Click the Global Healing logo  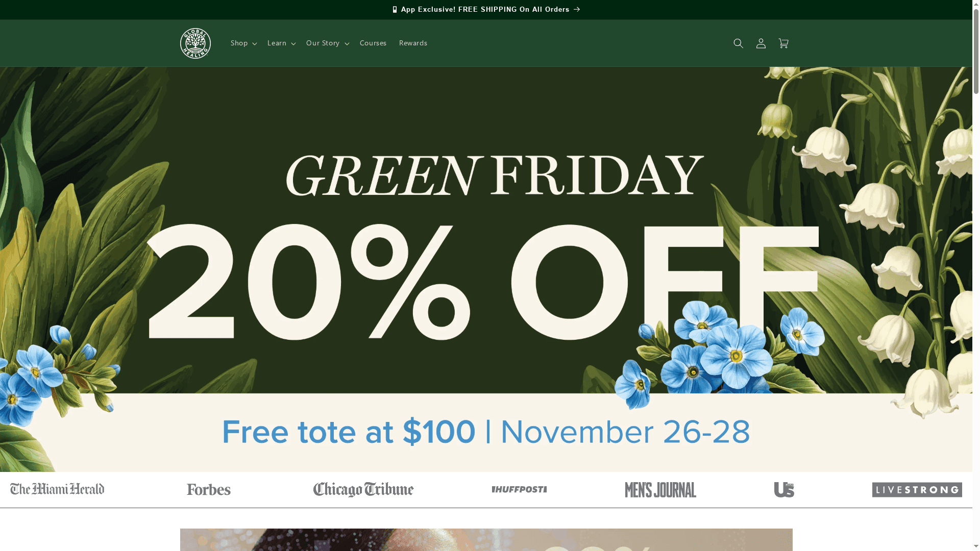point(195,43)
